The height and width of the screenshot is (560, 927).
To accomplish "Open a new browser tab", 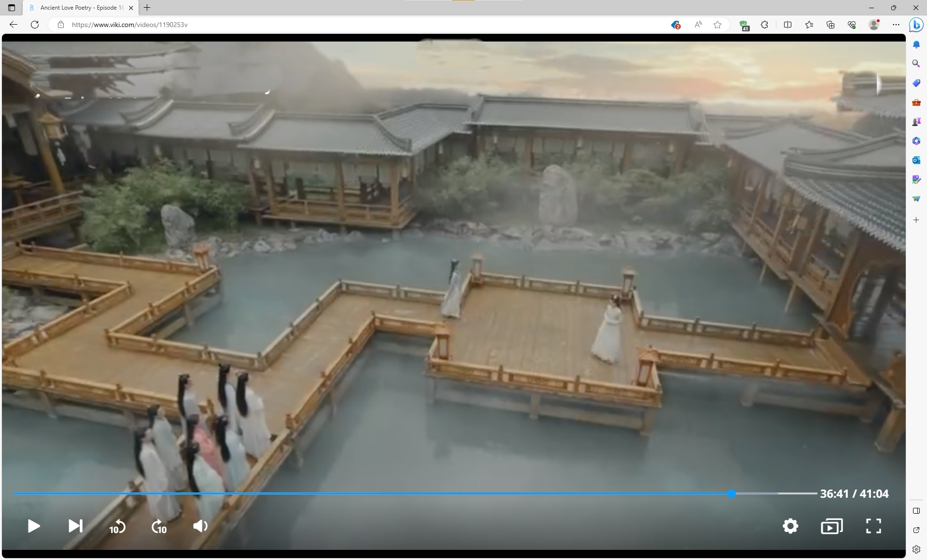I will tap(147, 8).
